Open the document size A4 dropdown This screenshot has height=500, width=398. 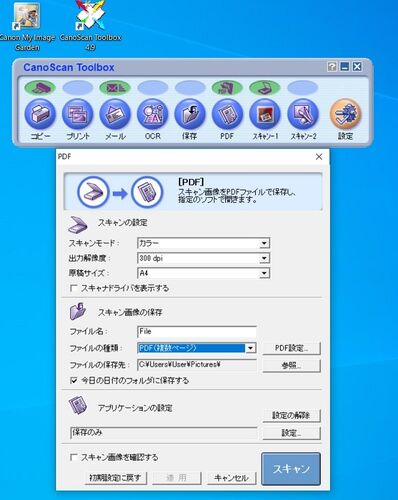click(264, 273)
